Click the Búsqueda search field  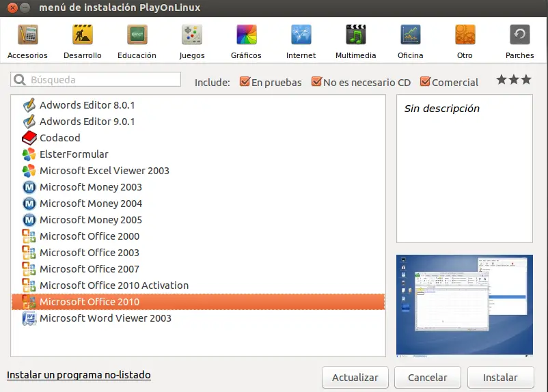(96, 80)
